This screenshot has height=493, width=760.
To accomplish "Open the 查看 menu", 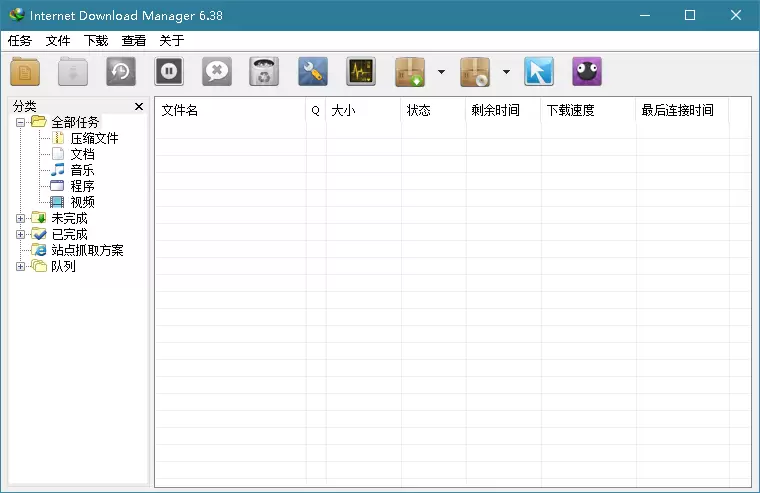I will (x=134, y=41).
